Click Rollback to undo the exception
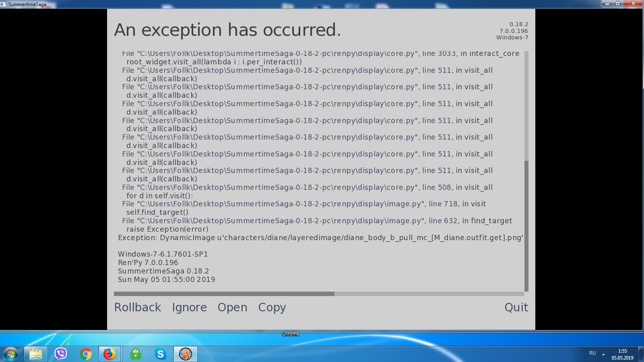Screen dimensions: 644x362 (x=138, y=307)
